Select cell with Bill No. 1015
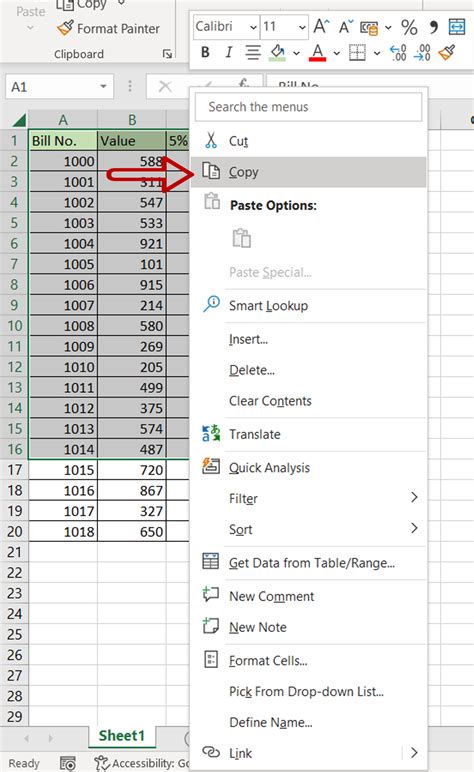 63,470
